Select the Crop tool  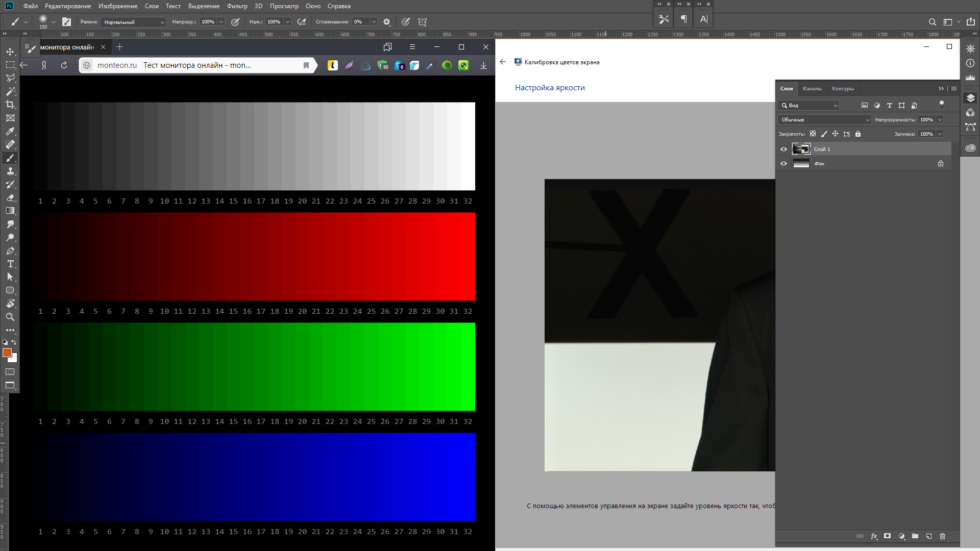tap(10, 105)
